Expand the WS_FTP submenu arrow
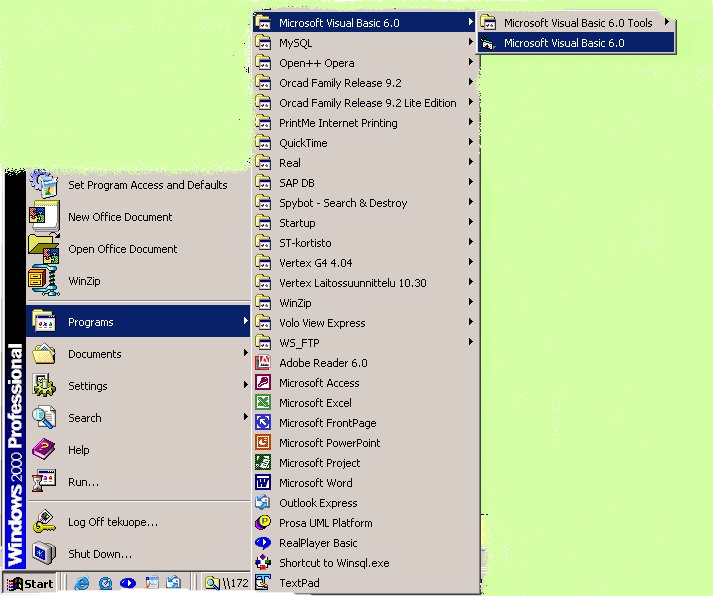713x596 pixels. pos(471,342)
